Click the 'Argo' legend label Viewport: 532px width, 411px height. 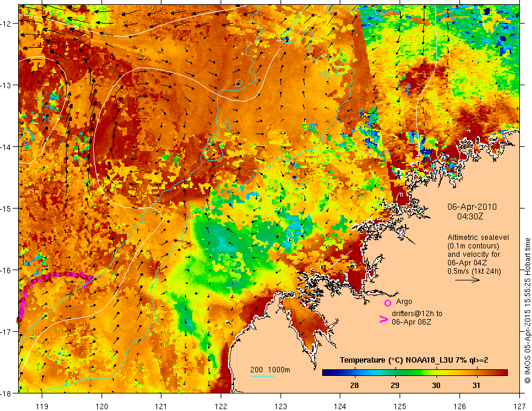coord(404,302)
